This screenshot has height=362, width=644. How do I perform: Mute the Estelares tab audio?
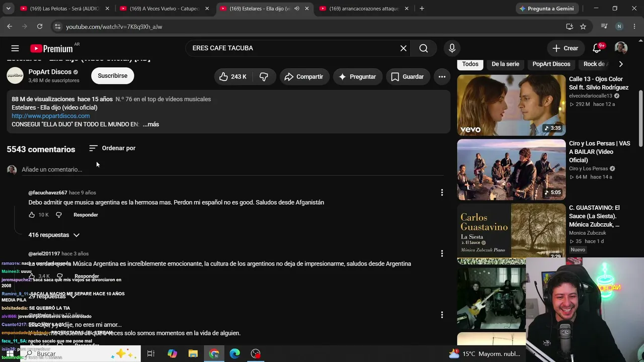pos(297,9)
